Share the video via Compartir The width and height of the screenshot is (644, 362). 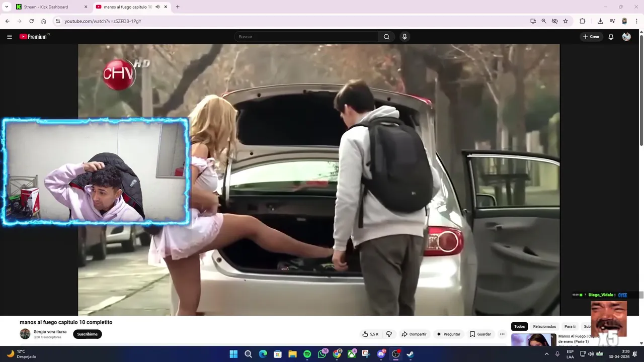pyautogui.click(x=414, y=334)
